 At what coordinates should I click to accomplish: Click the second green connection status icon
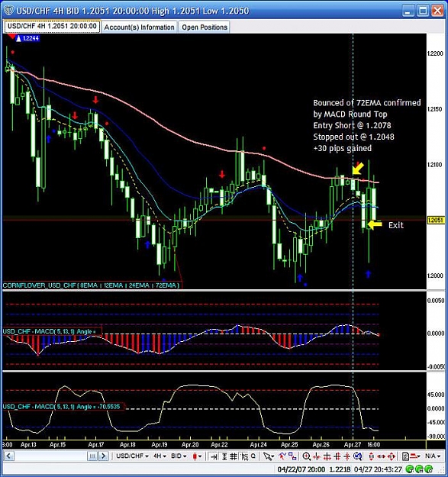point(419,469)
